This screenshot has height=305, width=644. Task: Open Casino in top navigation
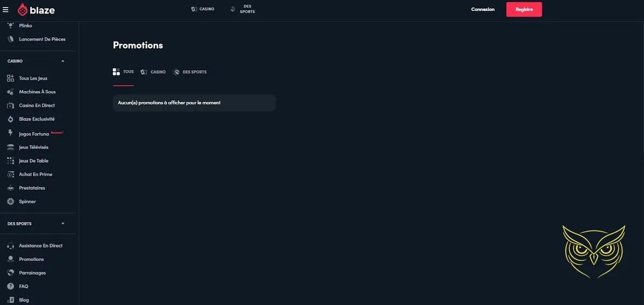pyautogui.click(x=202, y=9)
